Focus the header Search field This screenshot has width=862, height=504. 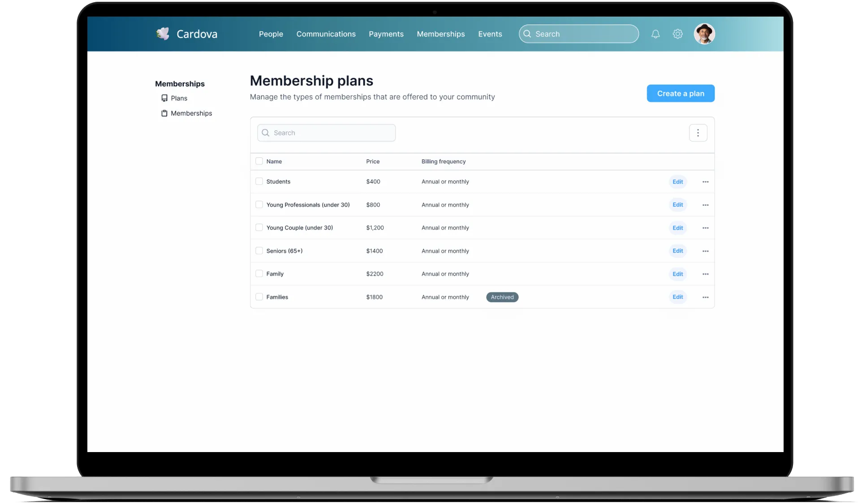click(579, 34)
